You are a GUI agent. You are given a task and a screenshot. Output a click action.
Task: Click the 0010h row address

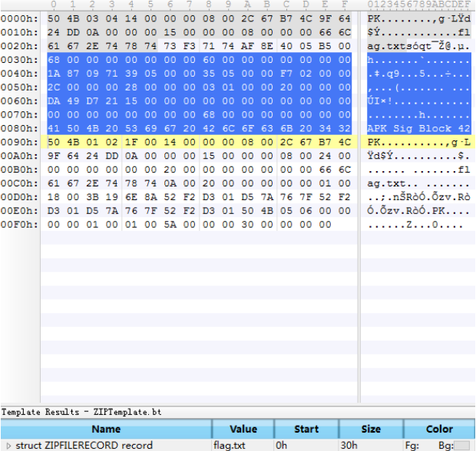19,32
